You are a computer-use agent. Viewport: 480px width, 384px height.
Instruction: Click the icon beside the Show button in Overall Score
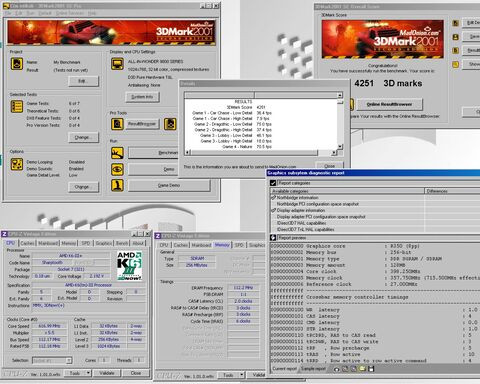(x=456, y=64)
